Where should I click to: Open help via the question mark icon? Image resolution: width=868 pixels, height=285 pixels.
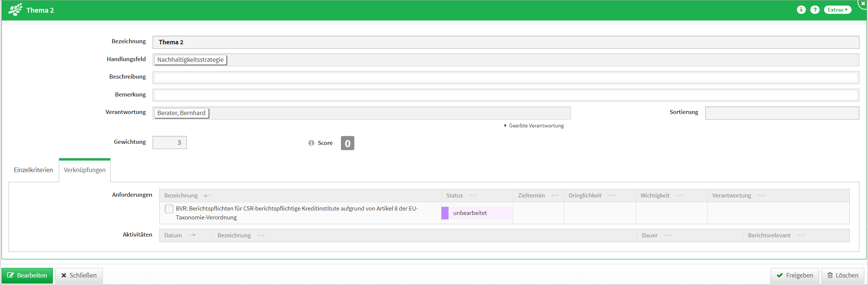point(815,10)
